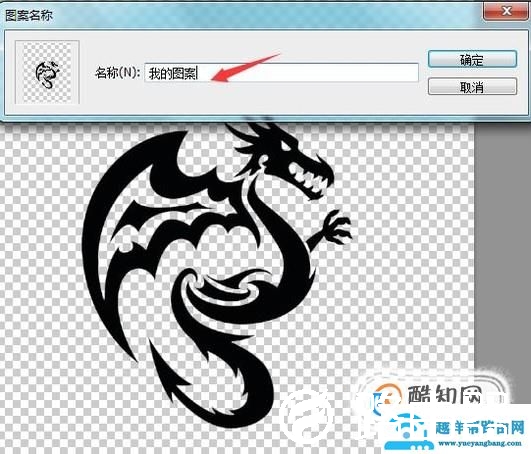Click the 图案名称 dialog title text
The height and width of the screenshot is (454, 531).
29,15
